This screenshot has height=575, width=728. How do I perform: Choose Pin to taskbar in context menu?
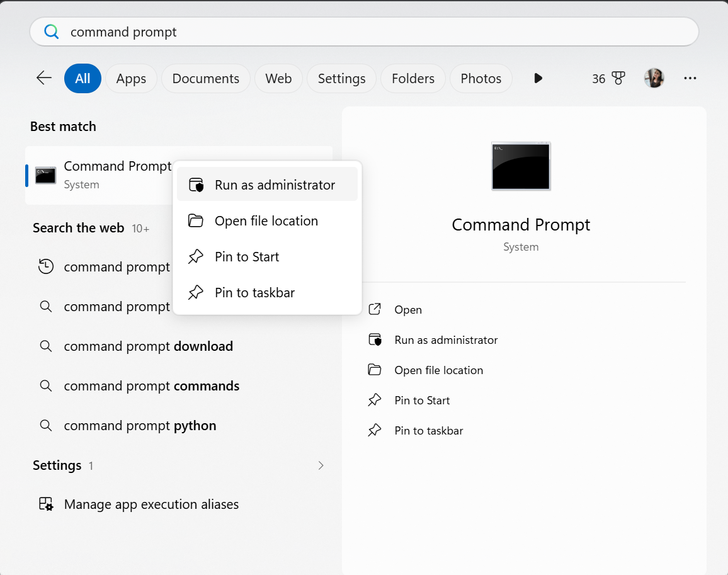(268, 292)
